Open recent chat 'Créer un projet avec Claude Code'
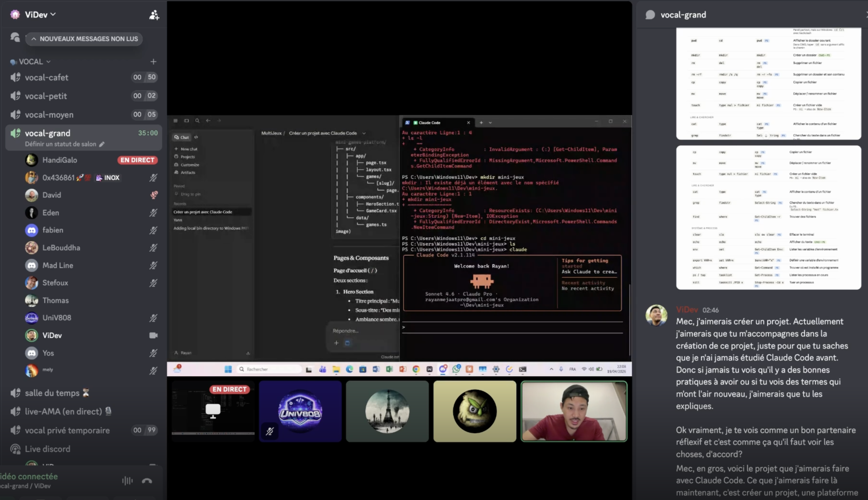The image size is (868, 500). point(212,212)
